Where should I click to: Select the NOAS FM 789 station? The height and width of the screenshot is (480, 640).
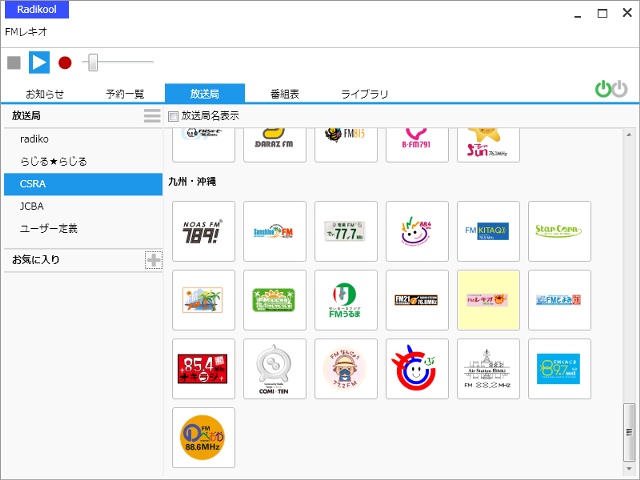[x=204, y=231]
